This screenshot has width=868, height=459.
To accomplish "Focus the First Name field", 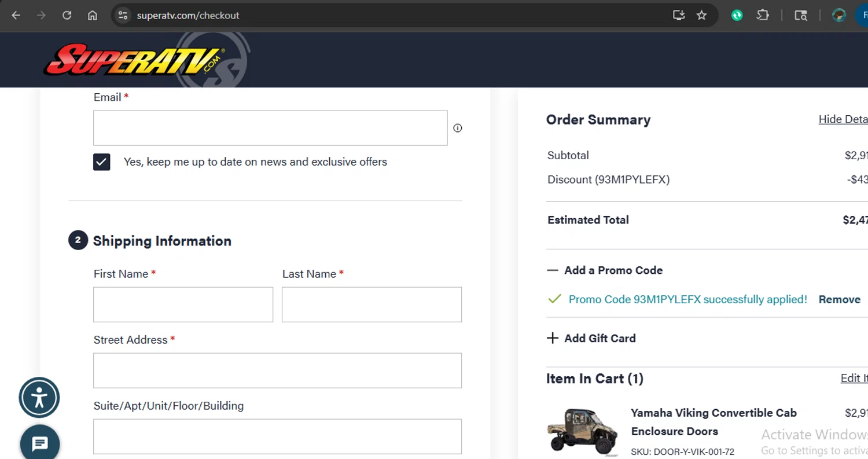I will point(183,304).
